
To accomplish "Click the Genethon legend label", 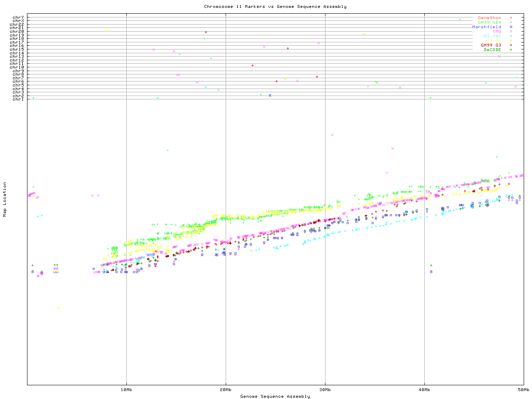I will 489,18.
